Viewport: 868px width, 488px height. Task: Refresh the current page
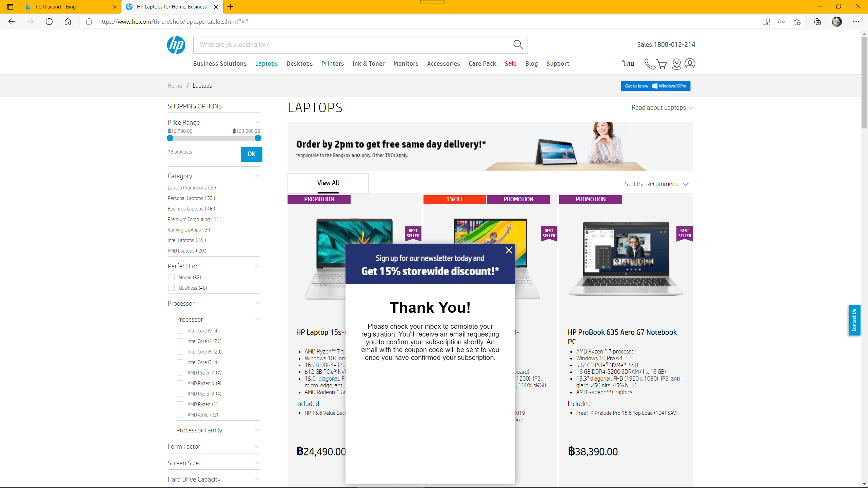pos(49,22)
